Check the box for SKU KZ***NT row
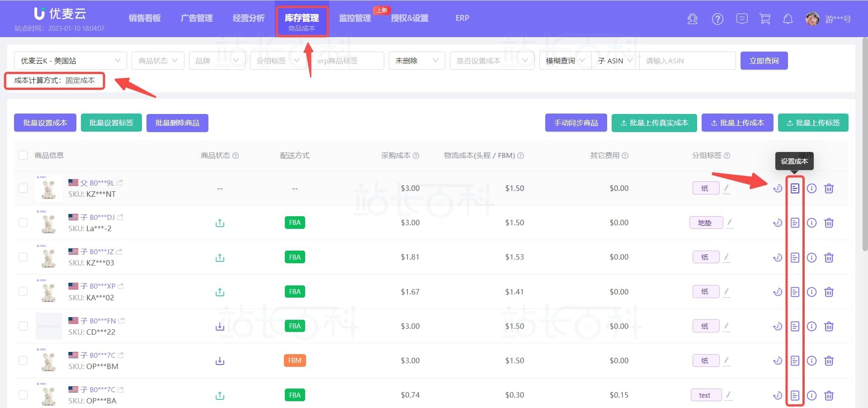The width and height of the screenshot is (868, 408). (x=23, y=188)
